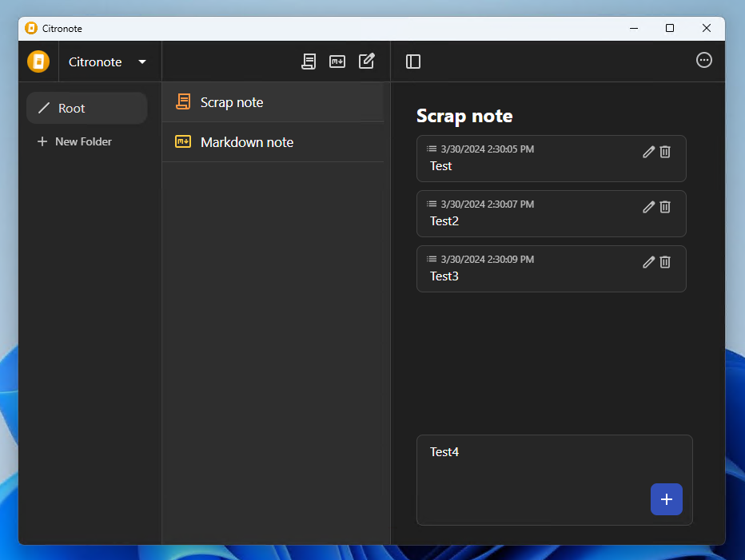745x560 pixels.
Task: Open the more options ellipsis menu
Action: pos(704,61)
